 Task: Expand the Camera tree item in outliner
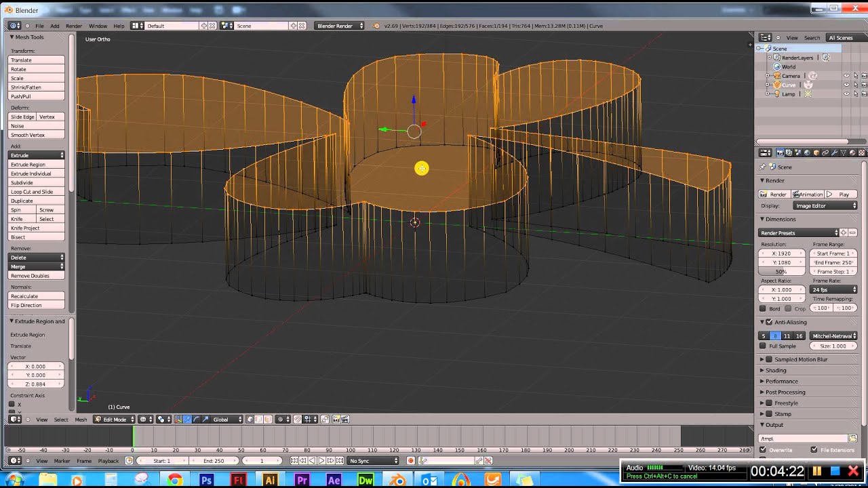pos(768,76)
